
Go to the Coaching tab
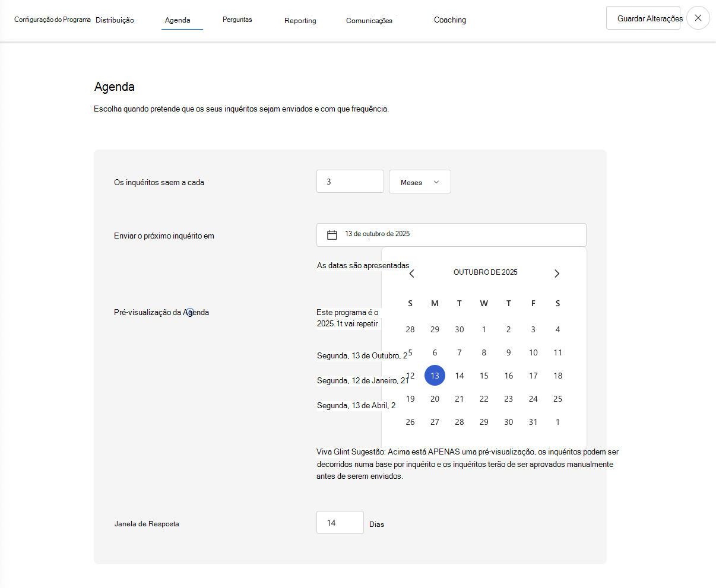449,20
